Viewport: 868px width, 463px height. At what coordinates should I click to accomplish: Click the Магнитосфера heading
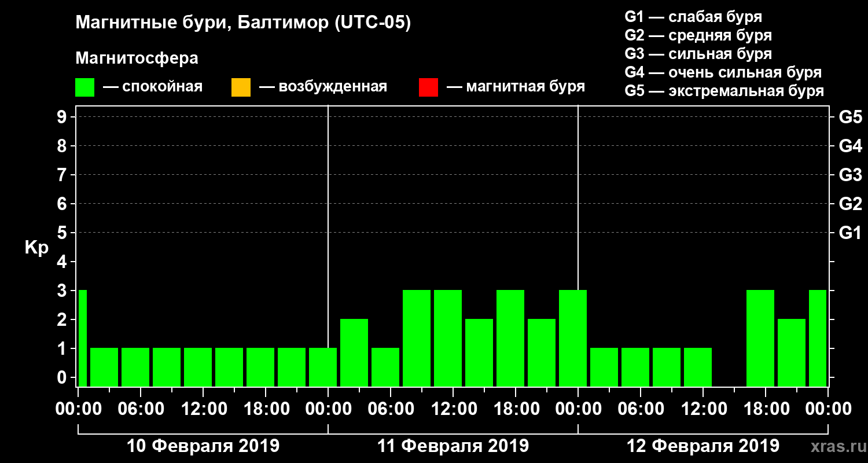point(137,58)
